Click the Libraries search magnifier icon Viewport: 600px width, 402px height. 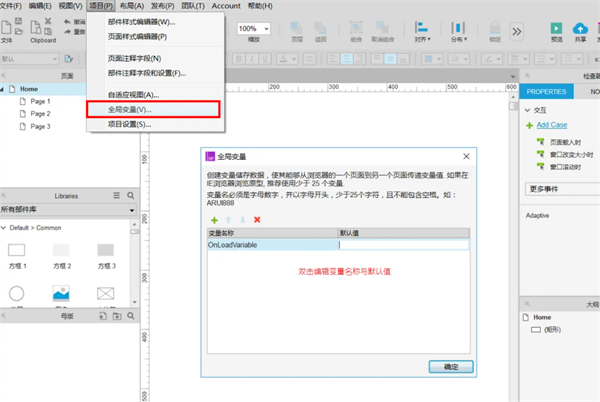pos(128,196)
